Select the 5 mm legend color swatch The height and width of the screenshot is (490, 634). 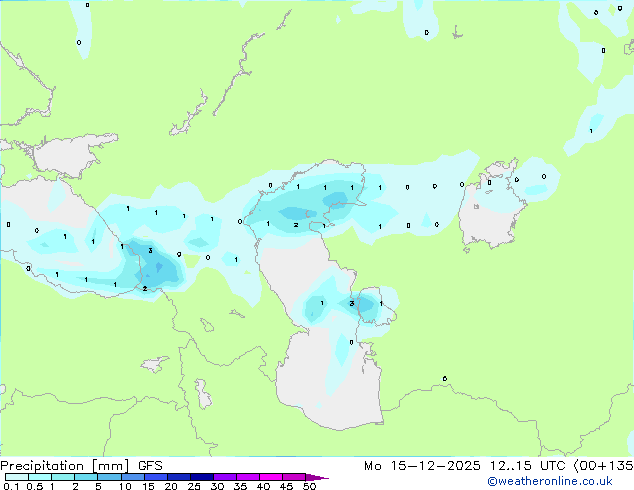pyautogui.click(x=109, y=477)
